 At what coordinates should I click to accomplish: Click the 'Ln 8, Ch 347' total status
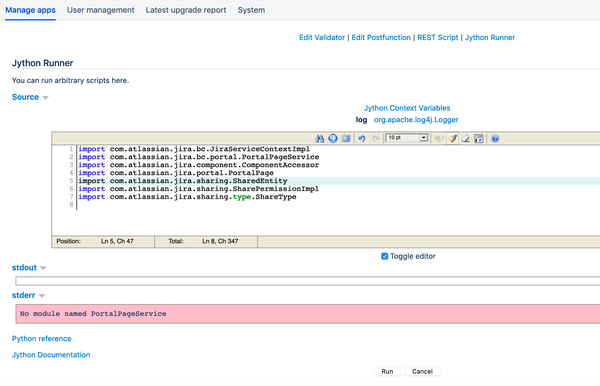220,241
